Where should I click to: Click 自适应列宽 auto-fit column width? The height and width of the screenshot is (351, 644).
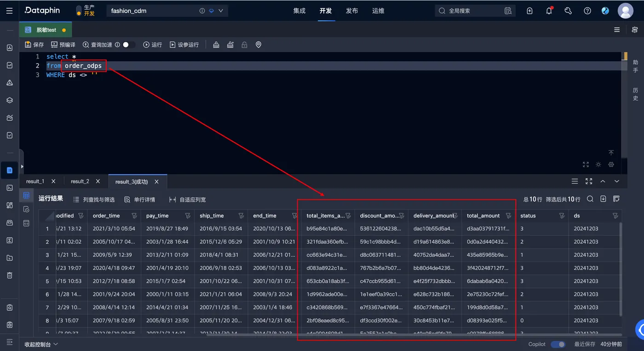[187, 199]
